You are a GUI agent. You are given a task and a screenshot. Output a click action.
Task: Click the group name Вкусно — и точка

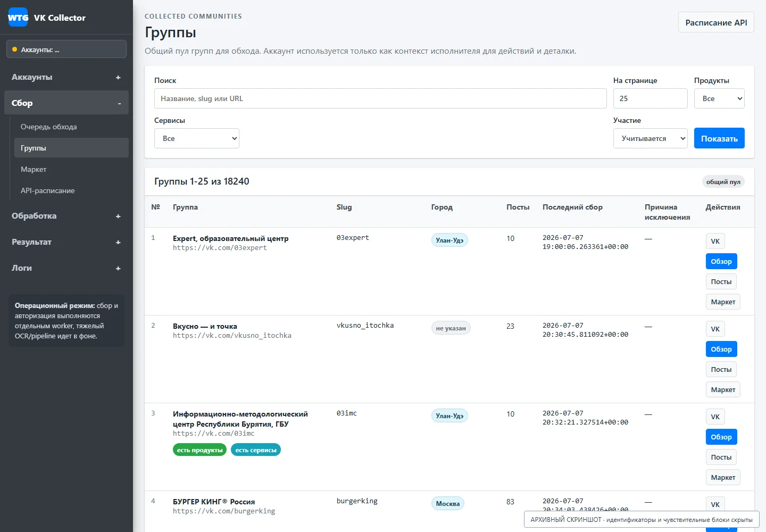(x=205, y=326)
